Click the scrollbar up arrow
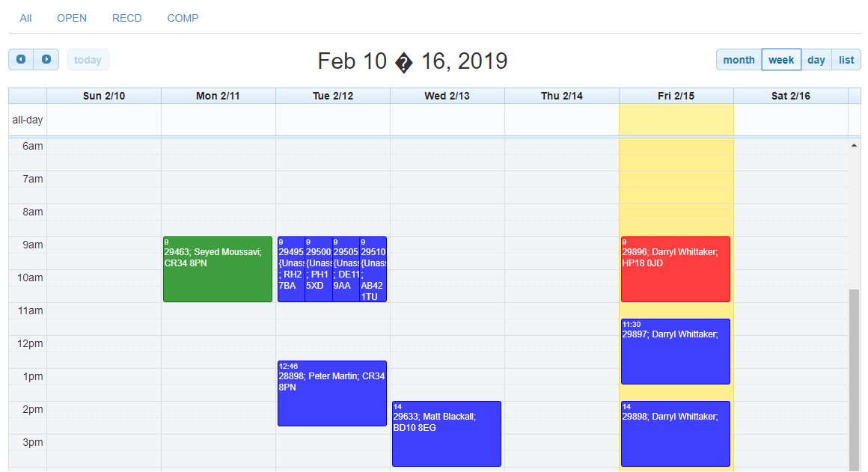The height and width of the screenshot is (472, 868). (x=854, y=145)
